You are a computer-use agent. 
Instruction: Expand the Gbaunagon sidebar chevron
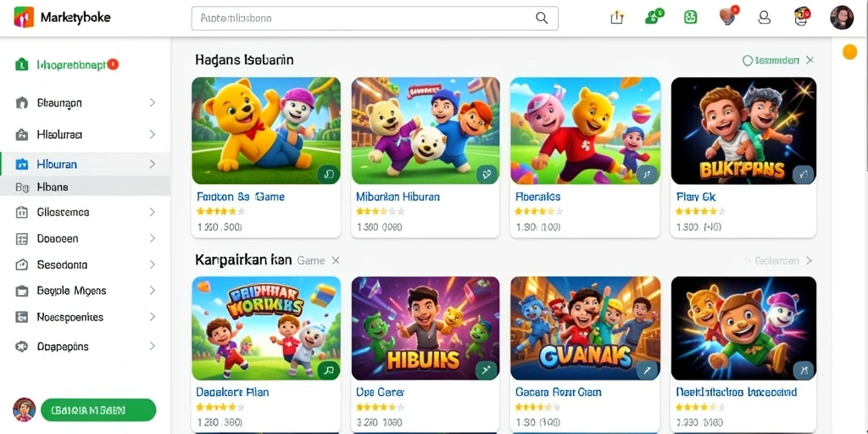[153, 103]
